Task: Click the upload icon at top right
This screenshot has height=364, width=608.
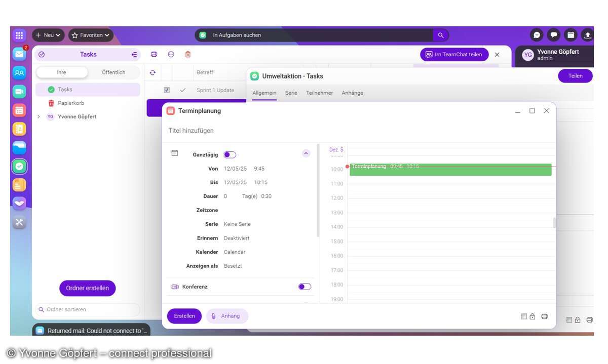Action: click(587, 35)
